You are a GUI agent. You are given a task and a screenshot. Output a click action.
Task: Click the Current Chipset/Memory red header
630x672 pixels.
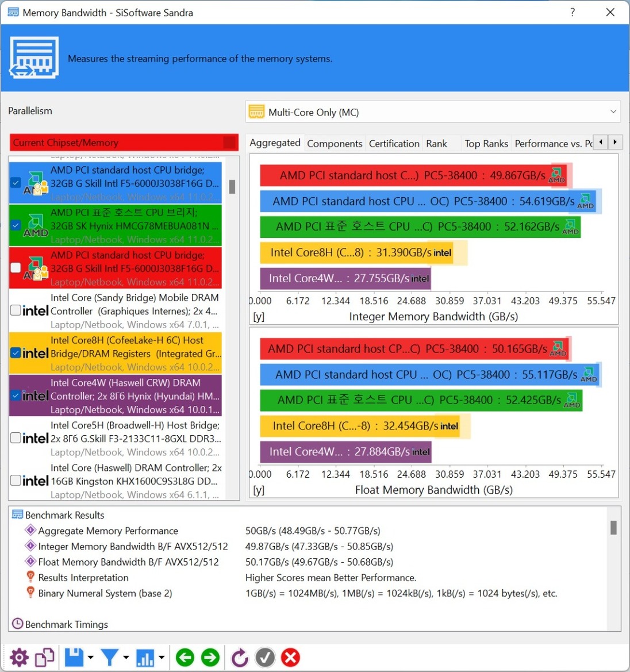click(124, 143)
